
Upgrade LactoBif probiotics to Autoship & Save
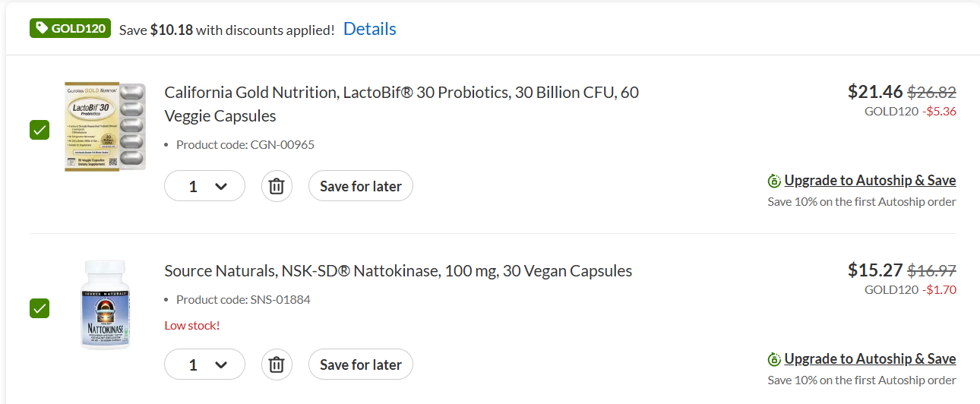(x=870, y=181)
